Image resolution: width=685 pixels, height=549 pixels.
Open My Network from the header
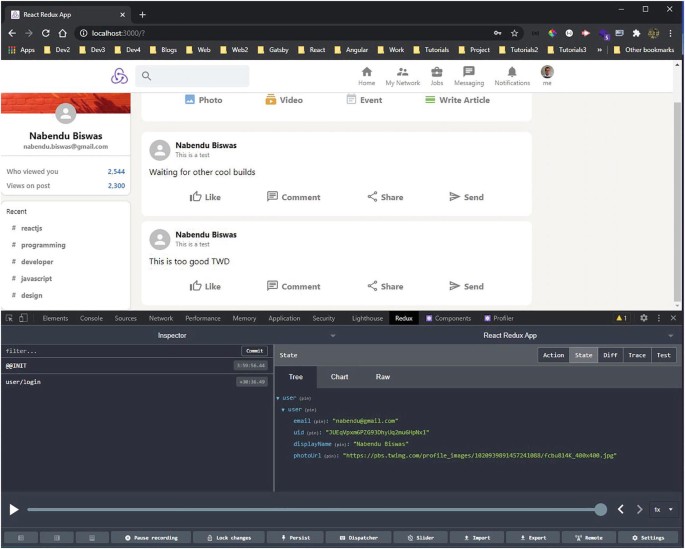click(x=402, y=72)
